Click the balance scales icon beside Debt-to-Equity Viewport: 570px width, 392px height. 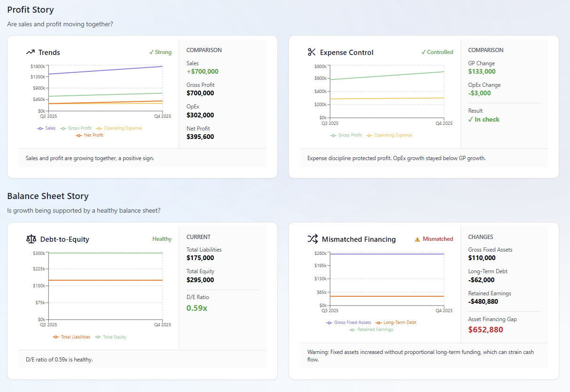[31, 239]
